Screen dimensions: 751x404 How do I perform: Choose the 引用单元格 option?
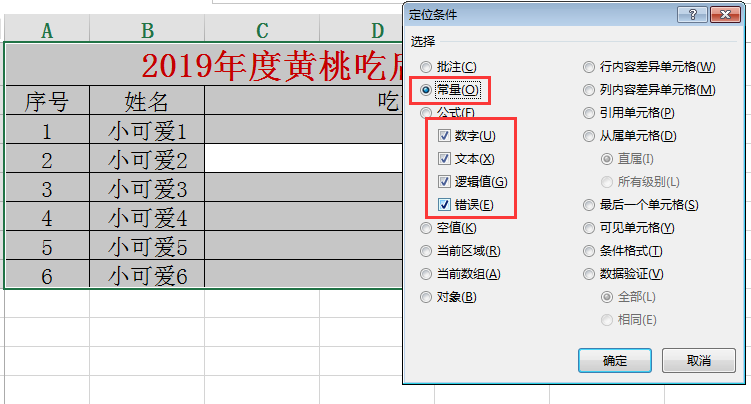[x=590, y=113]
